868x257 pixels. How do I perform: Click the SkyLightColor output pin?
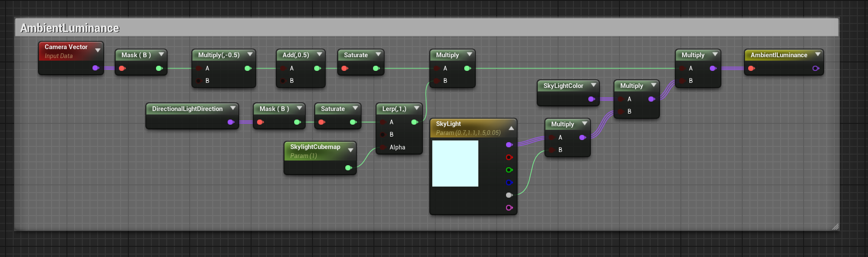(591, 99)
